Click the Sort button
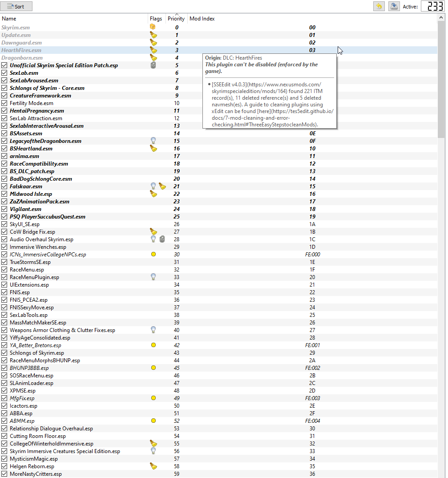The image size is (448, 478). tap(16, 6)
